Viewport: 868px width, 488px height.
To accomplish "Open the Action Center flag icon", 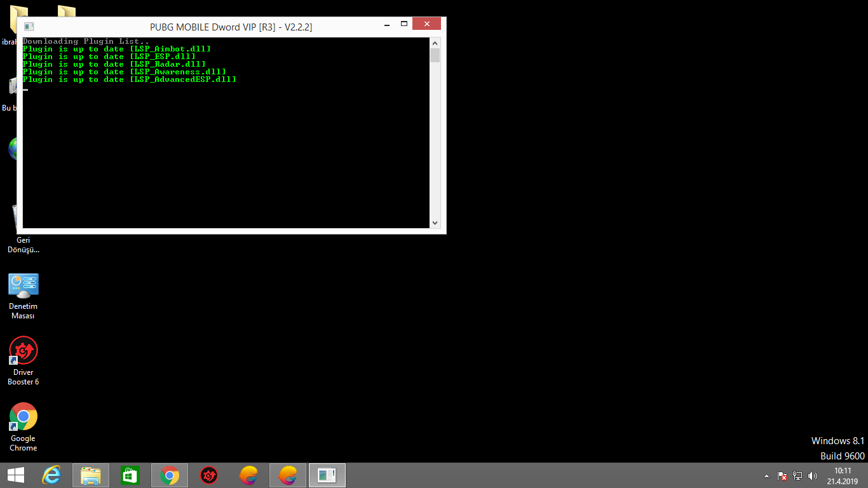I will (782, 476).
